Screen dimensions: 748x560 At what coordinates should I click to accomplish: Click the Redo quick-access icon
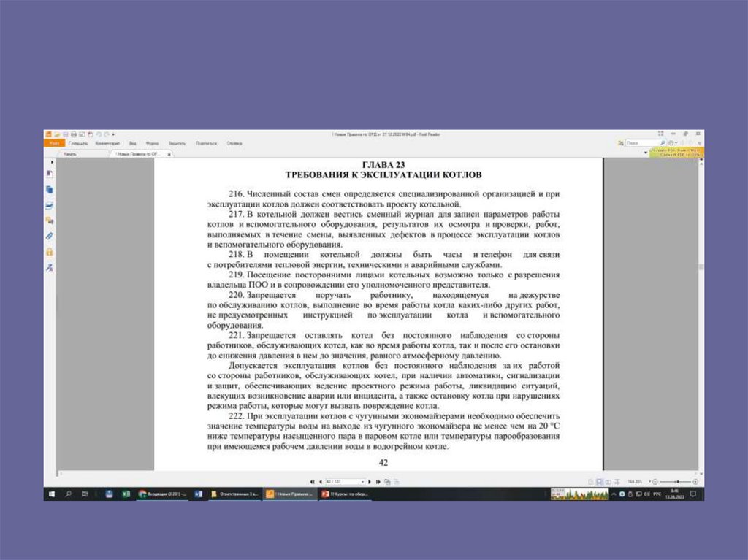pyautogui.click(x=107, y=134)
